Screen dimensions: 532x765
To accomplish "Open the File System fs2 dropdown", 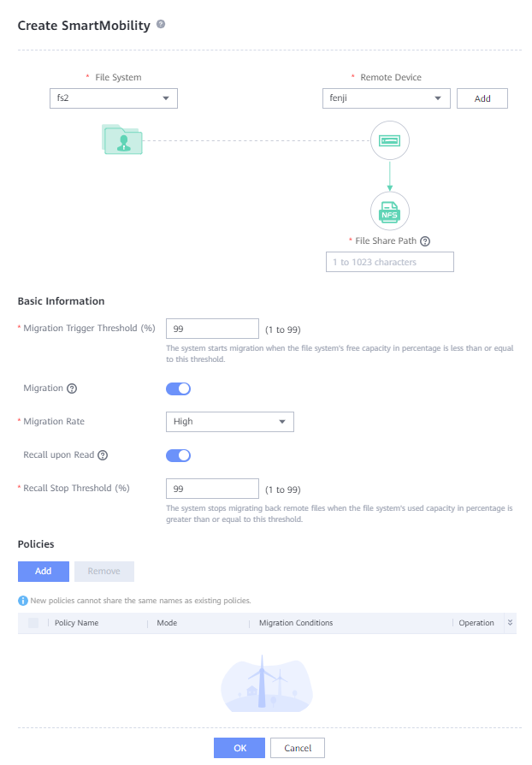I will click(113, 98).
